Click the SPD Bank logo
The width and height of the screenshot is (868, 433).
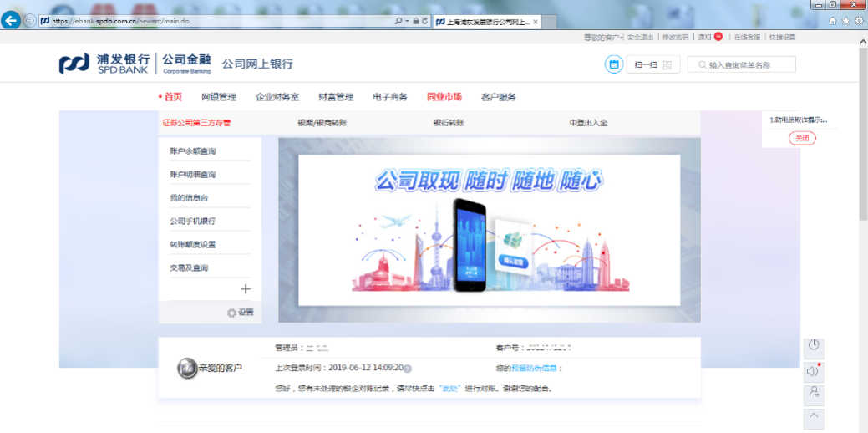click(104, 64)
